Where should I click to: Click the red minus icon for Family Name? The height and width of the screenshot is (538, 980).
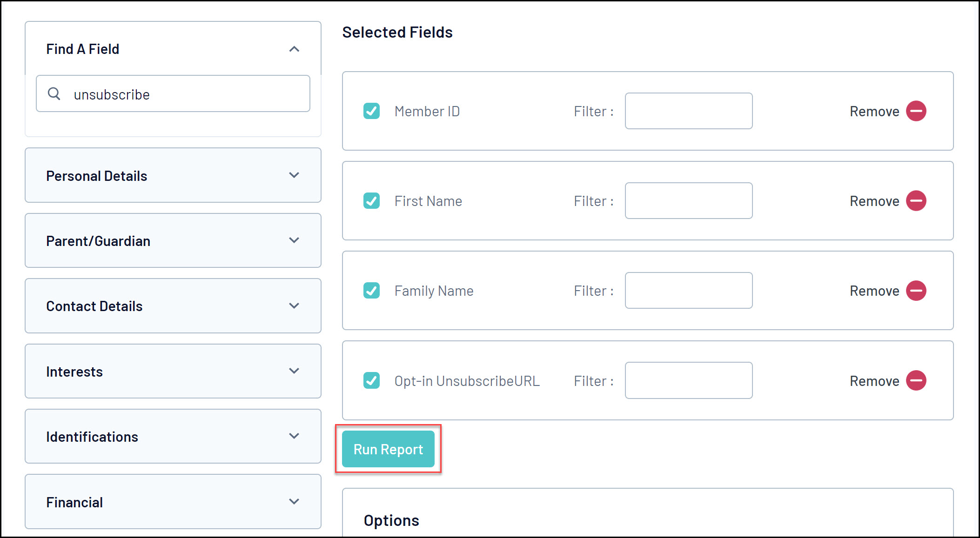click(x=916, y=291)
